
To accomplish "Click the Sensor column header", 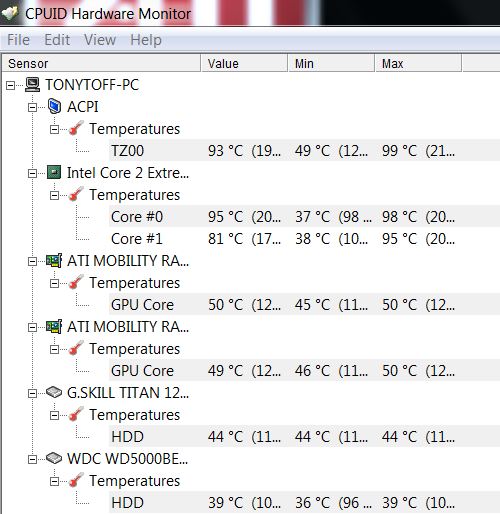I will (101, 63).
